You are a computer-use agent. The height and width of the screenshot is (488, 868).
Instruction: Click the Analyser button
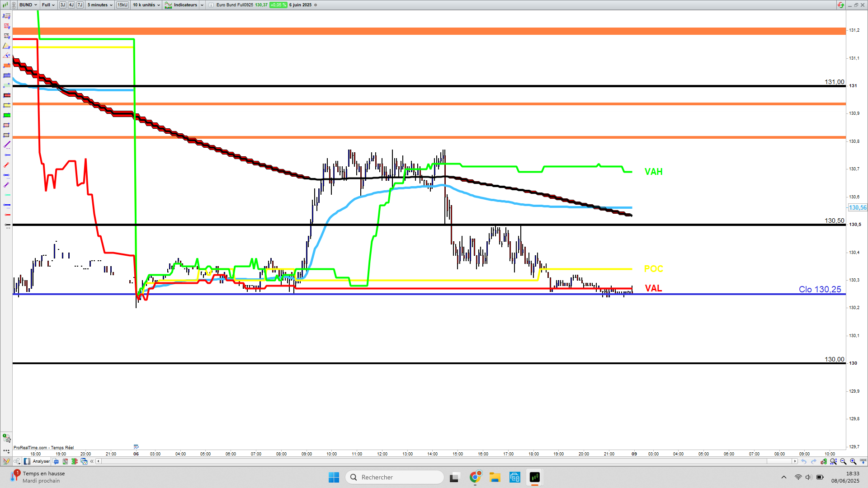(x=37, y=461)
